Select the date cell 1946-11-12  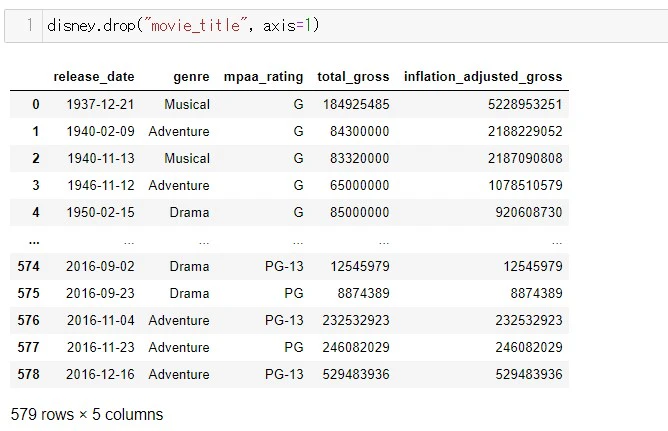[101, 185]
